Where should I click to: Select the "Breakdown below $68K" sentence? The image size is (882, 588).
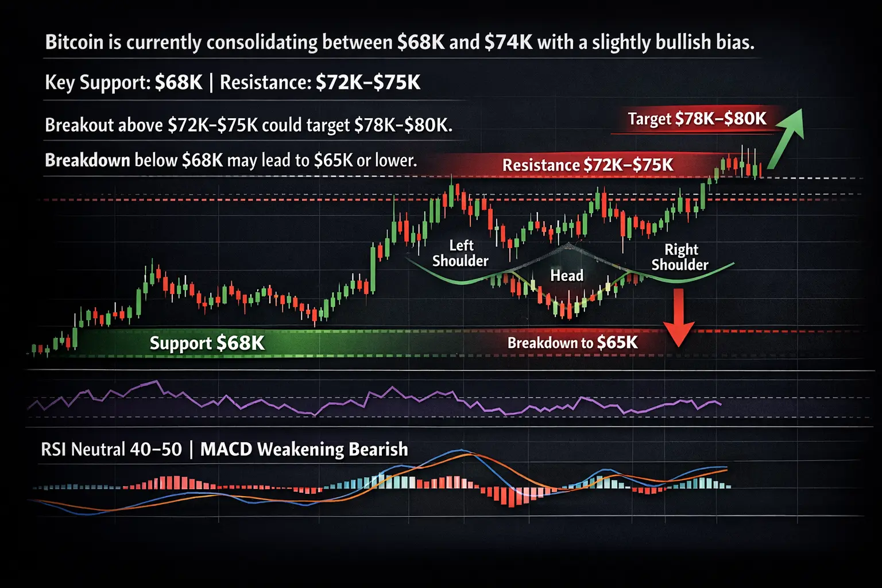pyautogui.click(x=231, y=160)
